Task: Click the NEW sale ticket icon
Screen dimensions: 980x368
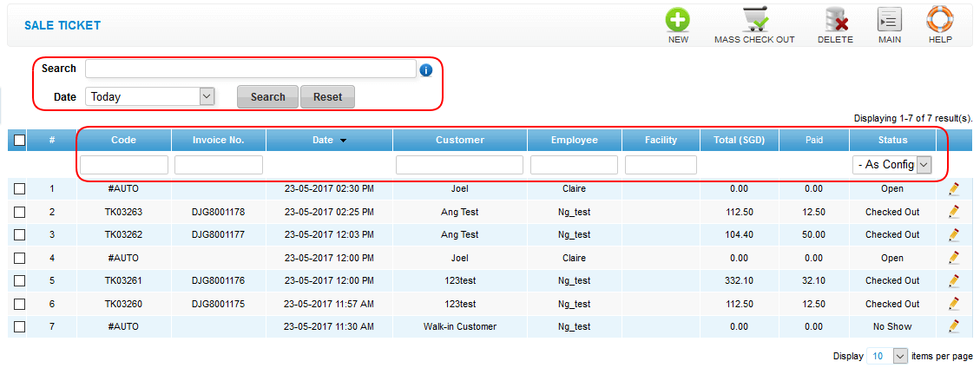Action: [678, 20]
